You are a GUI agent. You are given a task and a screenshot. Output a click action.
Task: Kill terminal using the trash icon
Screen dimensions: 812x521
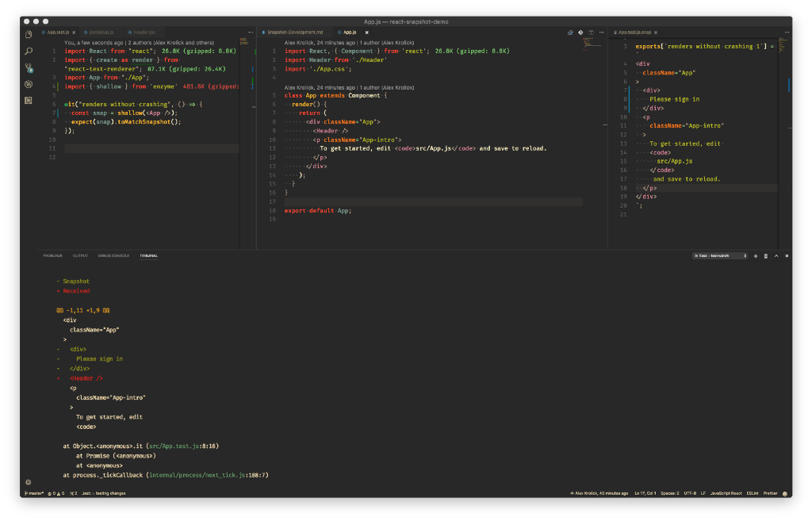(x=765, y=256)
